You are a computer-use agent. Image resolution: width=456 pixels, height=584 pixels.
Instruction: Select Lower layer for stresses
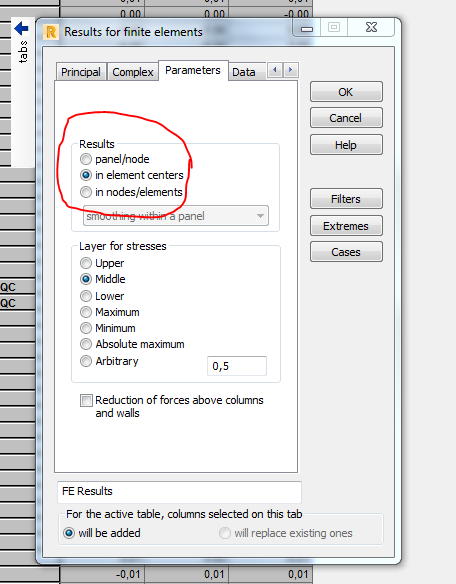(x=86, y=296)
